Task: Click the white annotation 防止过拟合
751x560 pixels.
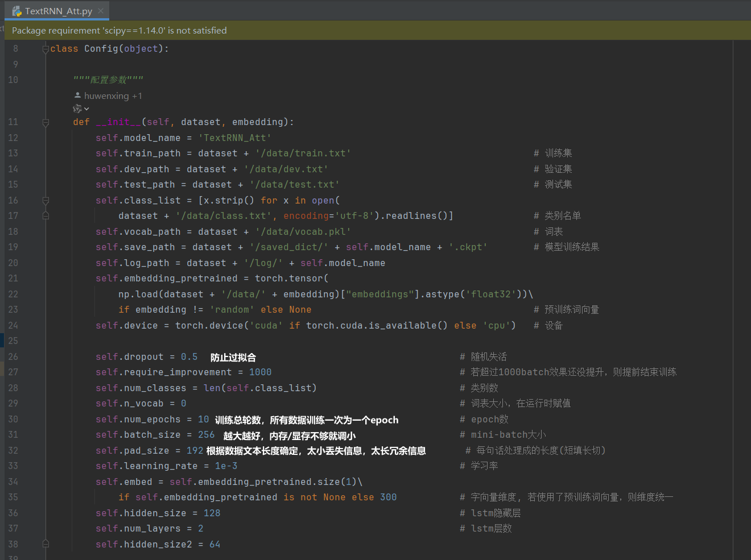Action: tap(233, 358)
